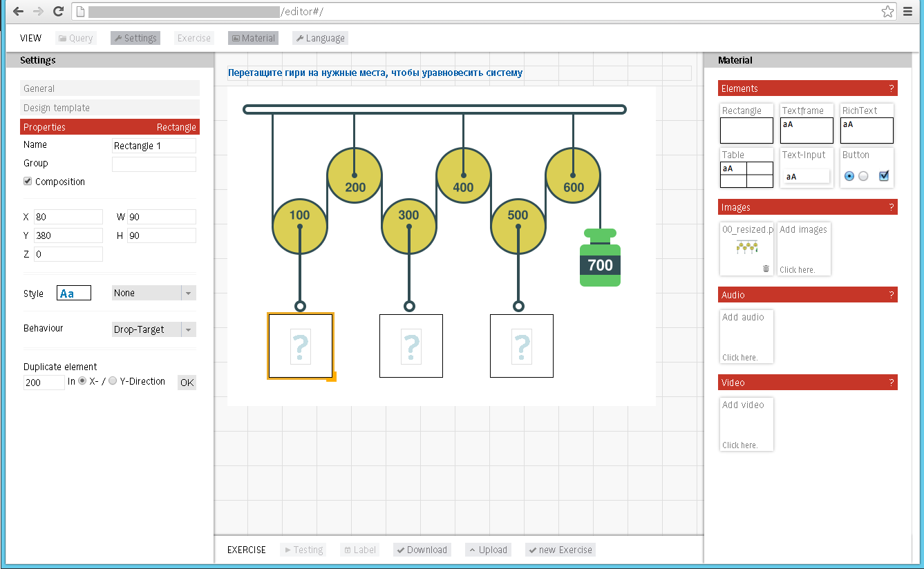Open help for the Elements section

click(892, 88)
